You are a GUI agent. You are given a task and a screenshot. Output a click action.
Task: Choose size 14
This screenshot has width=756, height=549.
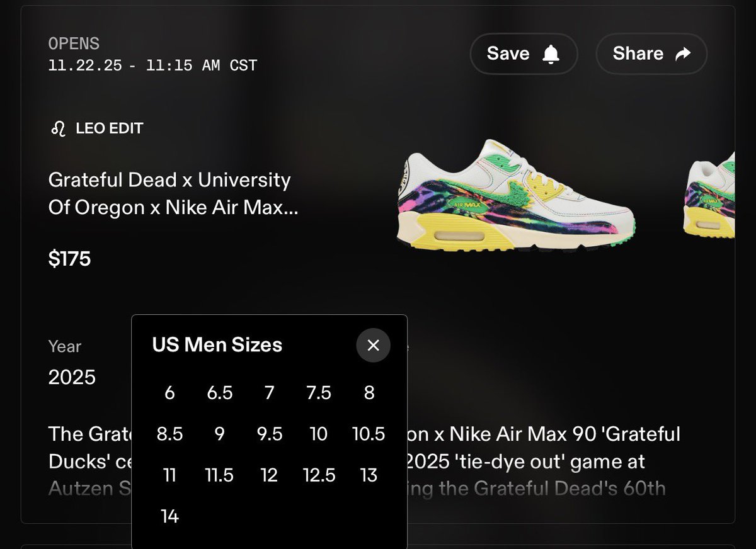[169, 516]
